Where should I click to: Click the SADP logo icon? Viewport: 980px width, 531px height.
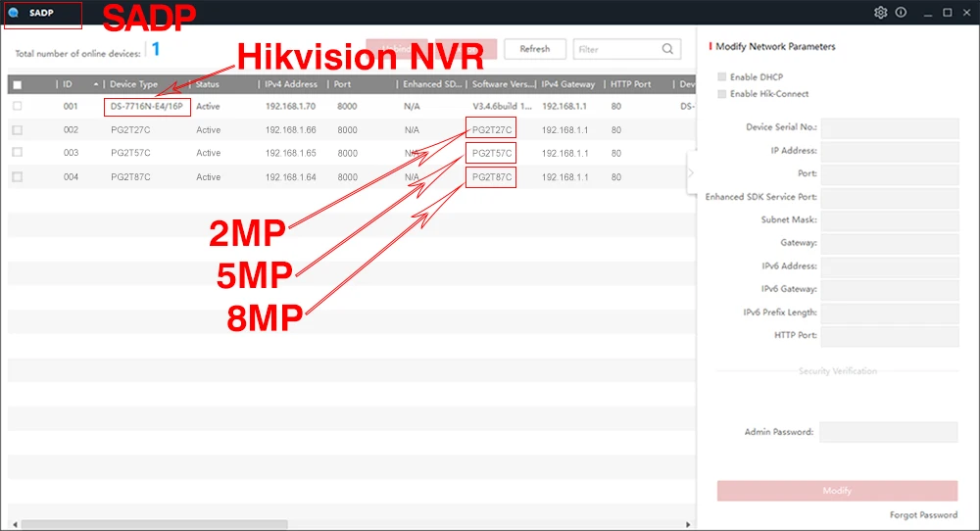13,13
